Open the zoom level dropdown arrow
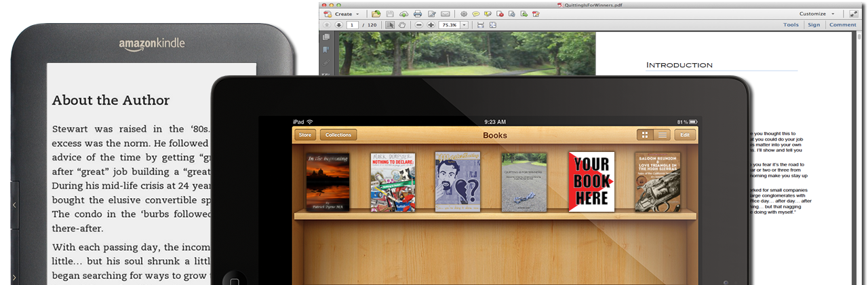This screenshot has width=868, height=285. click(464, 25)
